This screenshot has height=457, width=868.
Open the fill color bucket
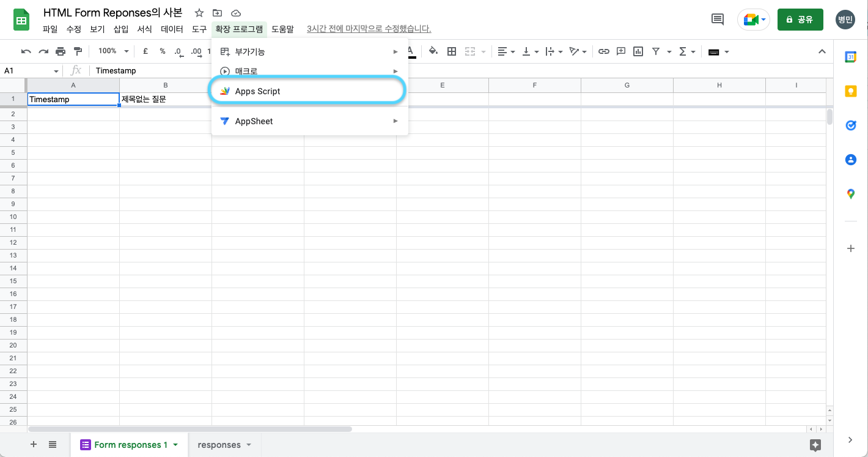433,51
